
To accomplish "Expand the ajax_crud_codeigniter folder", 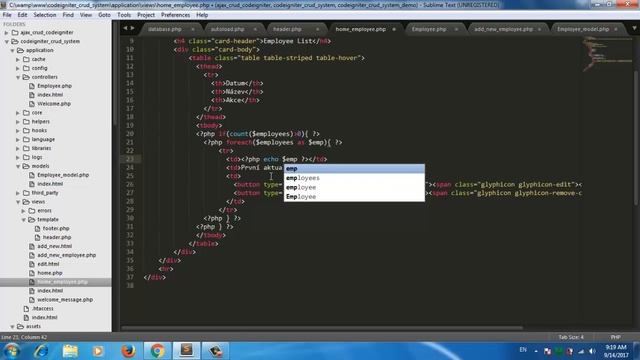I will [7, 33].
